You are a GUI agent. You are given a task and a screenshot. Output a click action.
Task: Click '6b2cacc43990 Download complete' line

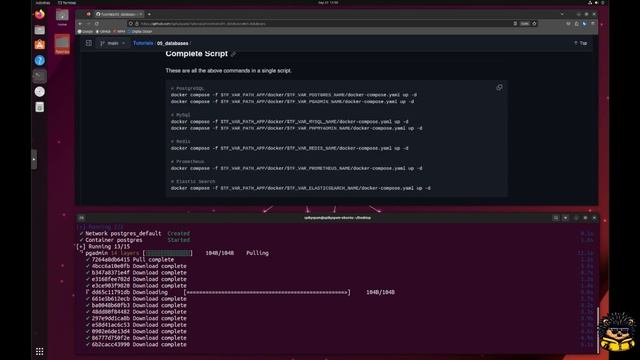click(136, 344)
